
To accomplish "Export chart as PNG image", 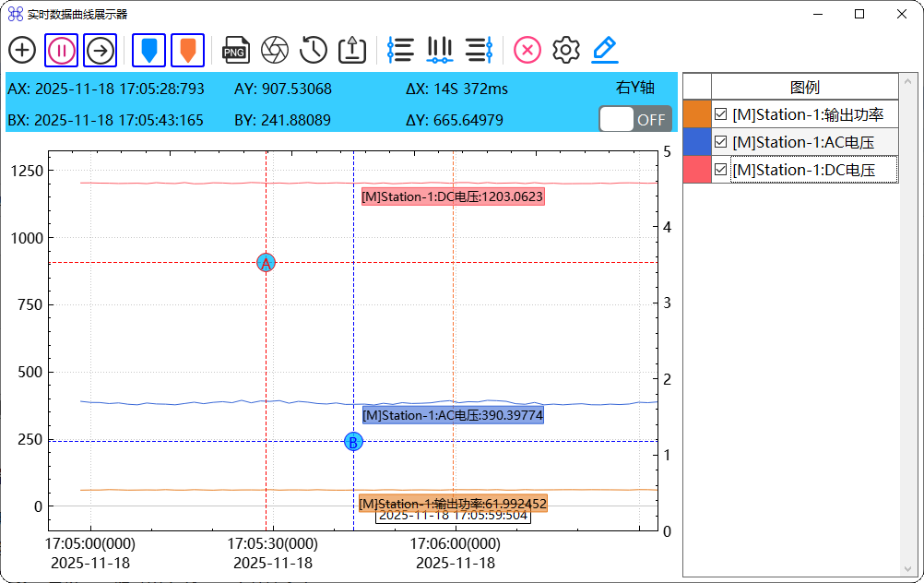I will pyautogui.click(x=236, y=50).
